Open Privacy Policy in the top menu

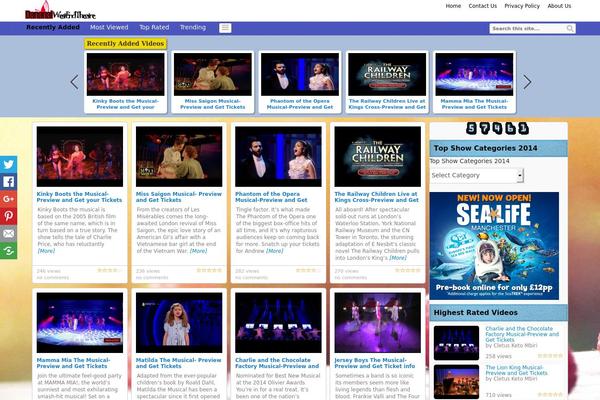[522, 6]
